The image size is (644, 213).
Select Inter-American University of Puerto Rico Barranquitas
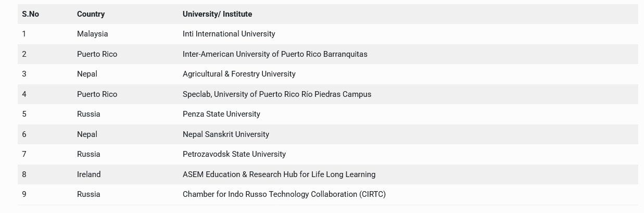coord(275,54)
